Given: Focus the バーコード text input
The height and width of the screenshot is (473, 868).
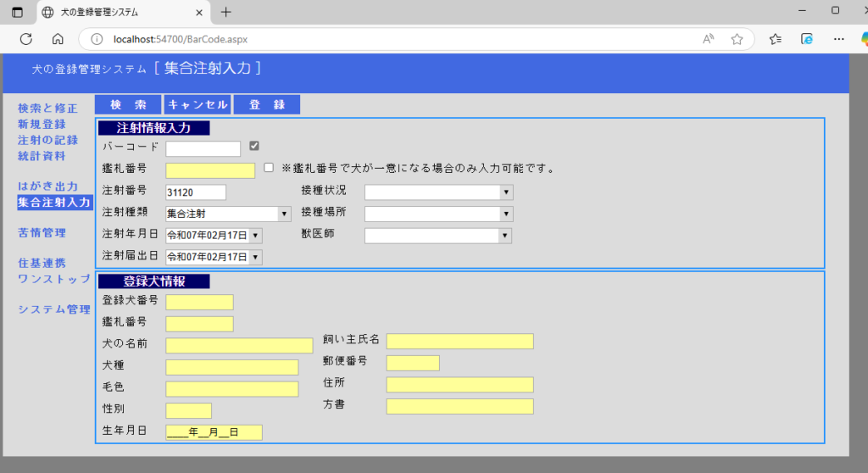Looking at the screenshot, I should [203, 149].
